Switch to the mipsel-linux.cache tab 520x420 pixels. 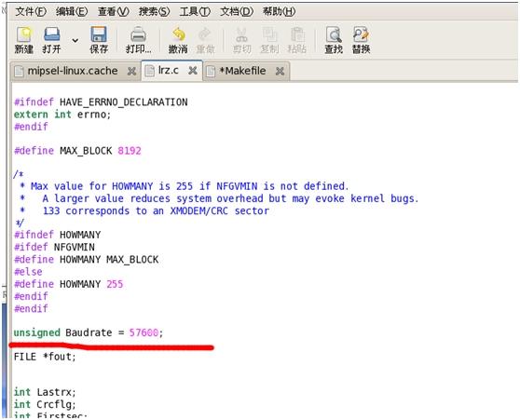click(73, 71)
